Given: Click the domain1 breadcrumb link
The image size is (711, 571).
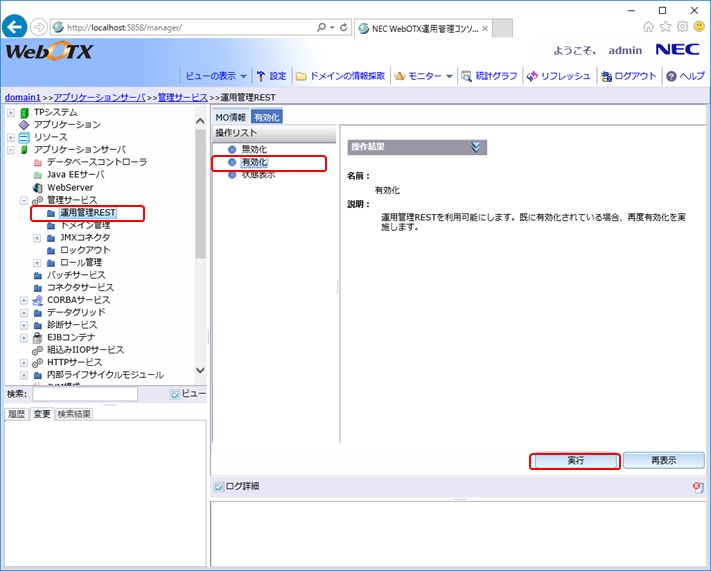Looking at the screenshot, I should point(22,97).
